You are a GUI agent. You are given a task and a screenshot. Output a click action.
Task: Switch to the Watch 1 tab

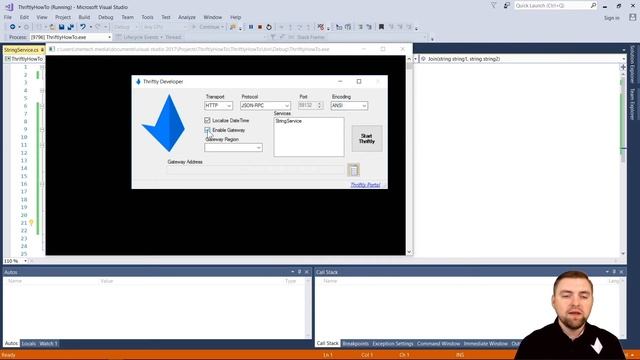pos(48,344)
